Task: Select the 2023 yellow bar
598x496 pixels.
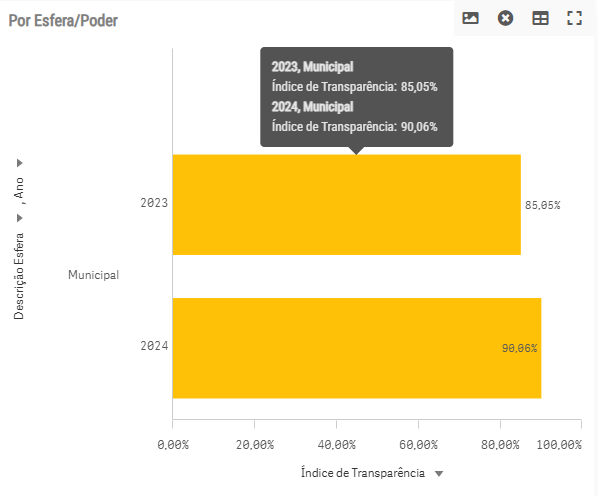Action: tap(346, 205)
